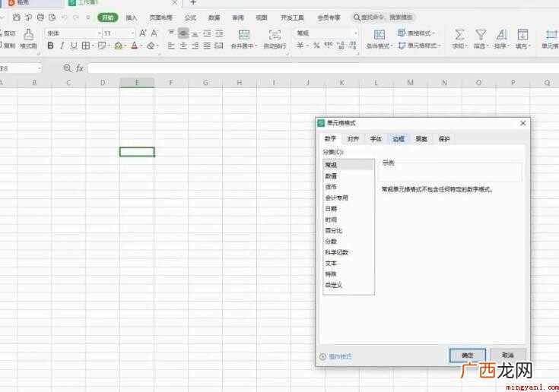The width and height of the screenshot is (559, 392).
Task: Open the font size dropdown
Action: [132, 33]
